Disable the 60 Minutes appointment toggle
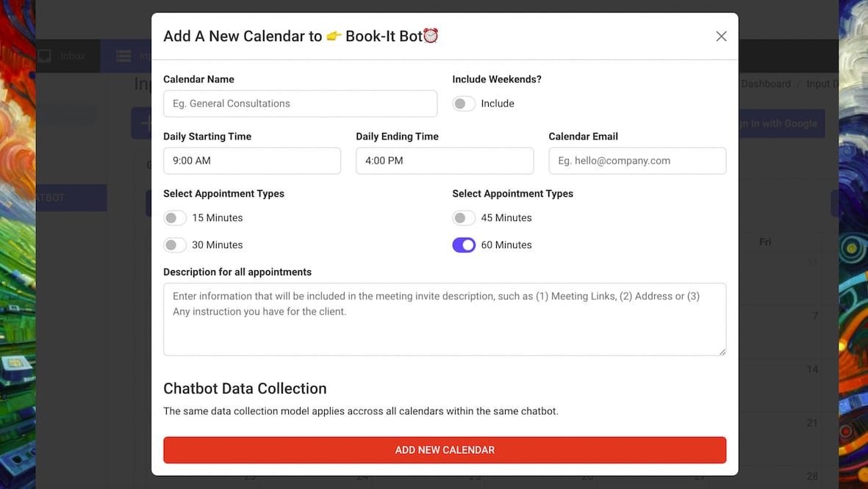Viewport: 868px width, 489px height. (x=464, y=245)
